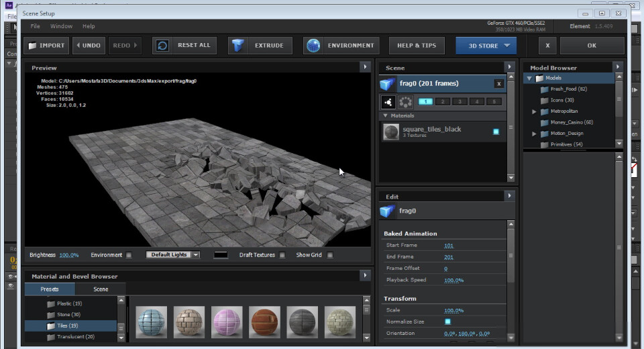Click the Redo button
The width and height of the screenshot is (644, 349).
tap(125, 46)
